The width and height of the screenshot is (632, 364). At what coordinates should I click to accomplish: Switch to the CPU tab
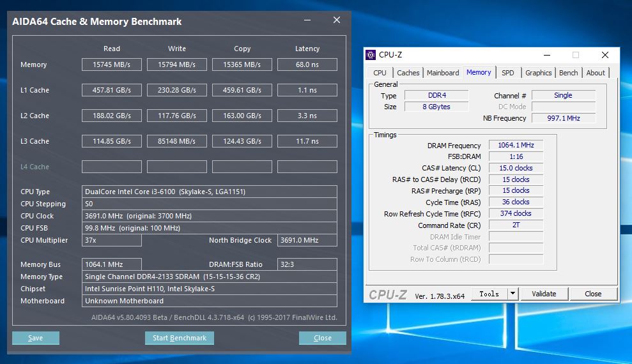tap(380, 73)
